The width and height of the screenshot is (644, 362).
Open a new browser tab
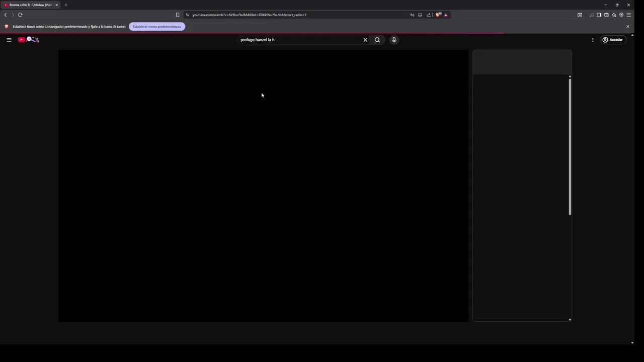tap(65, 5)
